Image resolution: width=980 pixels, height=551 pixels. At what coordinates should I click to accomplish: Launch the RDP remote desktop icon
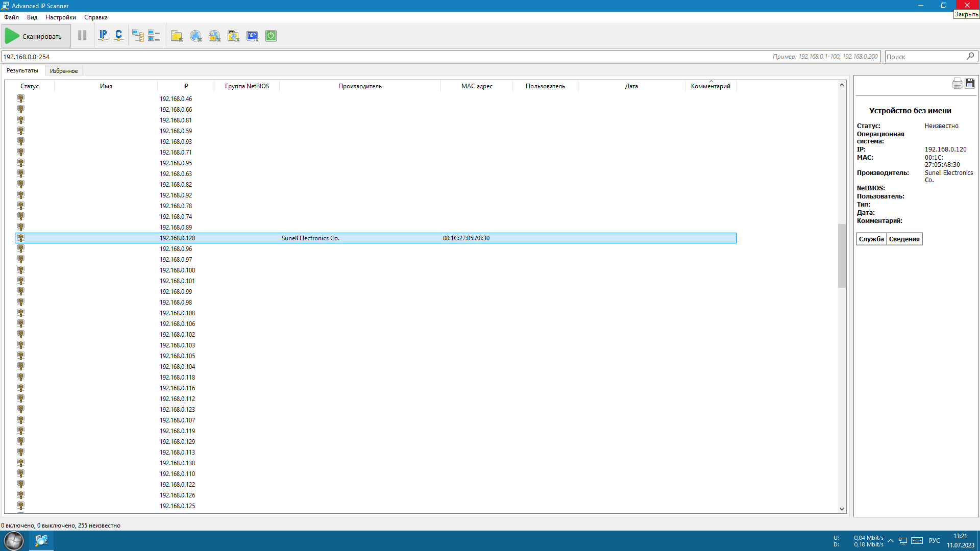[252, 36]
